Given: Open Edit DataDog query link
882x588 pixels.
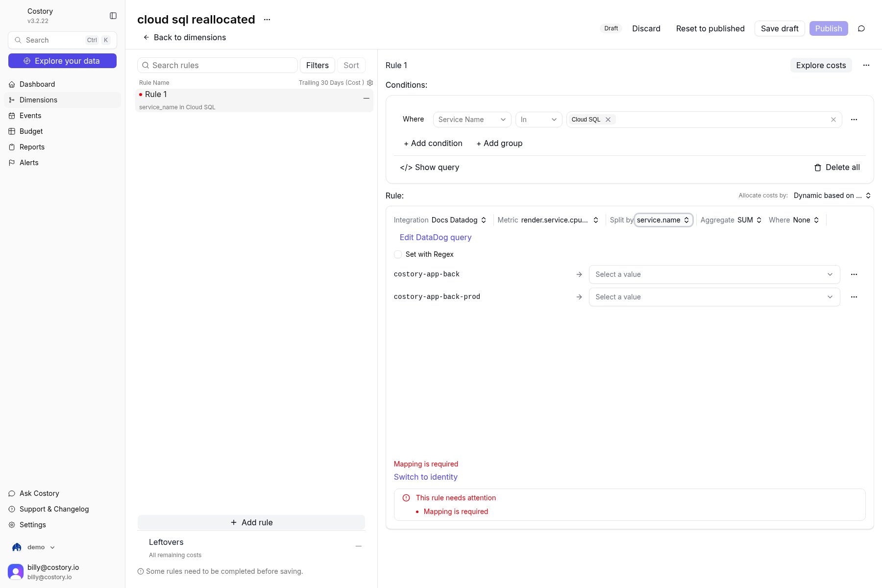Looking at the screenshot, I should tap(436, 237).
